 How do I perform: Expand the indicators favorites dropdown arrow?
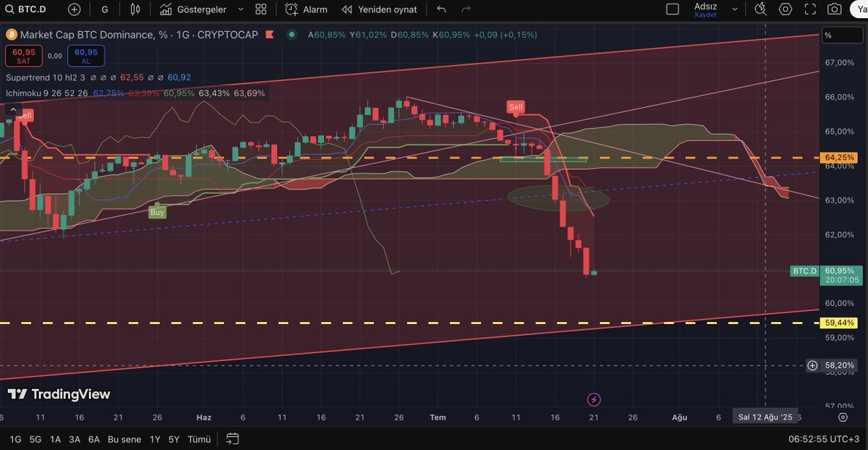241,9
